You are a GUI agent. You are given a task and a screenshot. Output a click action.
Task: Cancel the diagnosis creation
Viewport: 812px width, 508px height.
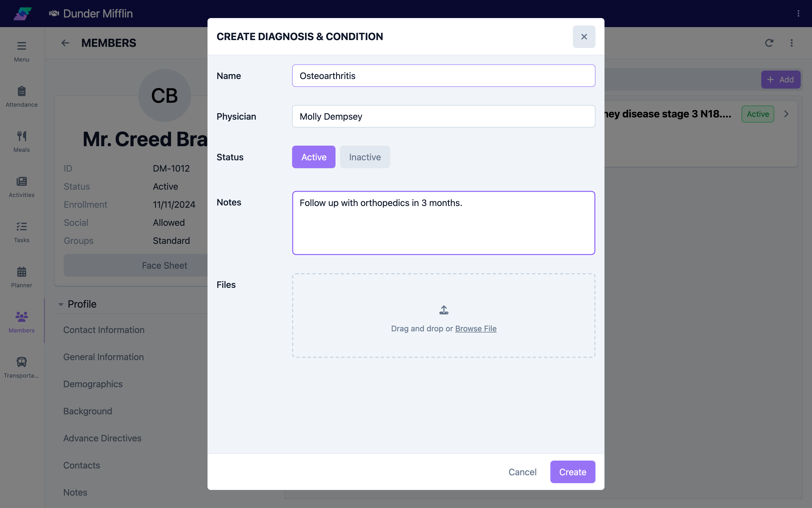point(522,472)
